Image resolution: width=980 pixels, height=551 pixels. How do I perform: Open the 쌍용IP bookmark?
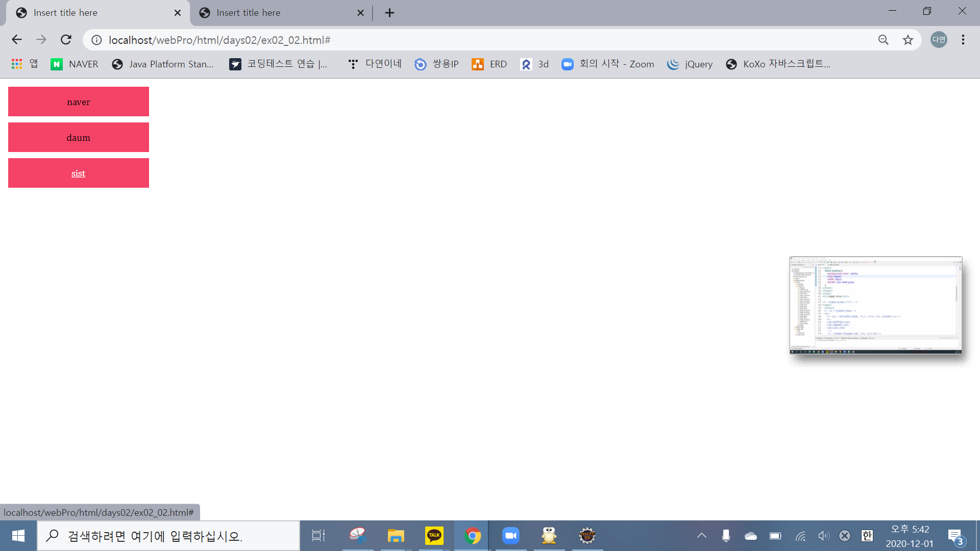(436, 64)
